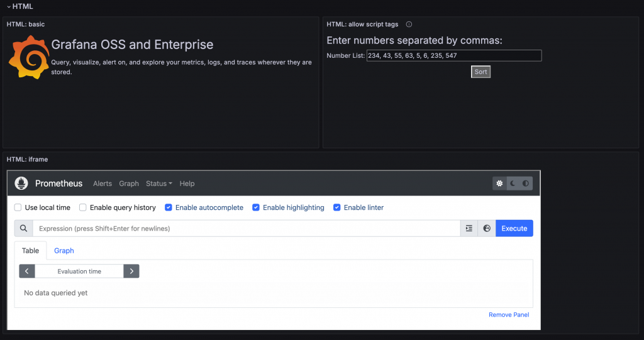Click the magnifier search icon in the expression bar
The width and height of the screenshot is (644, 340).
pyautogui.click(x=23, y=228)
